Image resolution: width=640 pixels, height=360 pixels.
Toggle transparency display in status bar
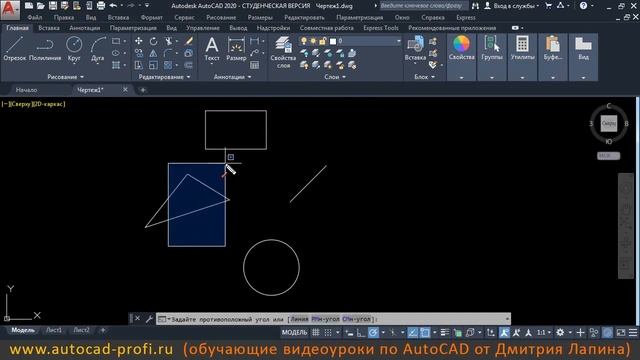pyautogui.click(x=458, y=333)
